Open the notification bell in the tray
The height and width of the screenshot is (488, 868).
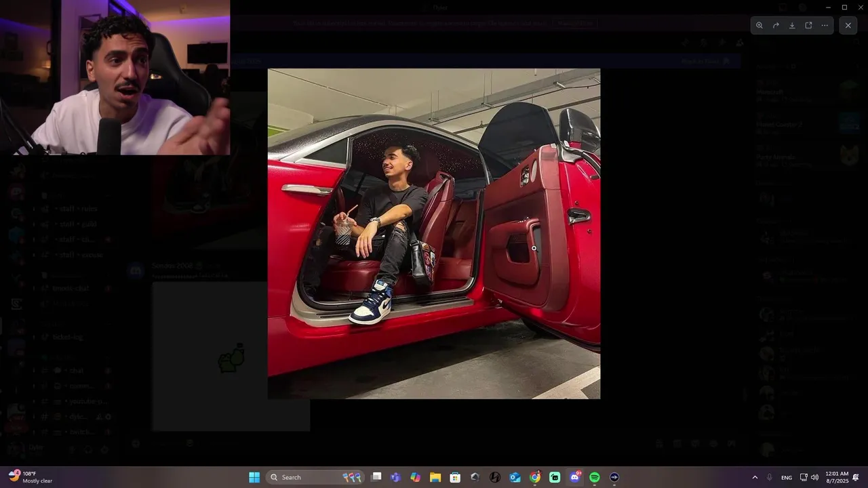tap(856, 477)
